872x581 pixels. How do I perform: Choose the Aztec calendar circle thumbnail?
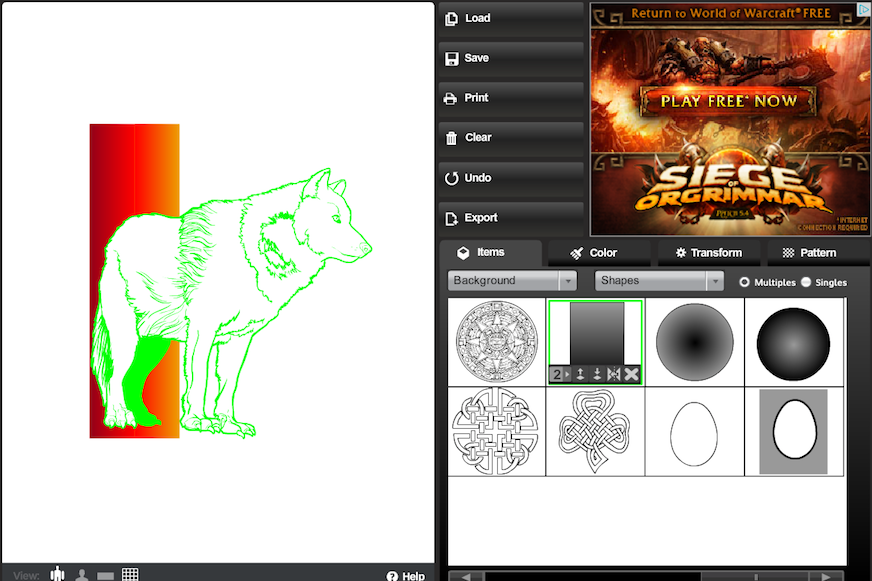[x=497, y=341]
